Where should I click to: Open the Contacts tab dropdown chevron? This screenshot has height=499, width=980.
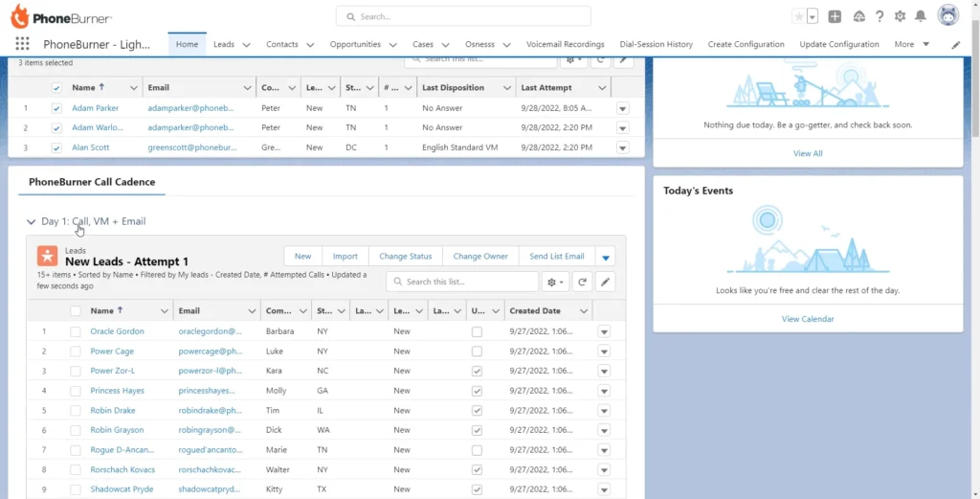(x=310, y=45)
